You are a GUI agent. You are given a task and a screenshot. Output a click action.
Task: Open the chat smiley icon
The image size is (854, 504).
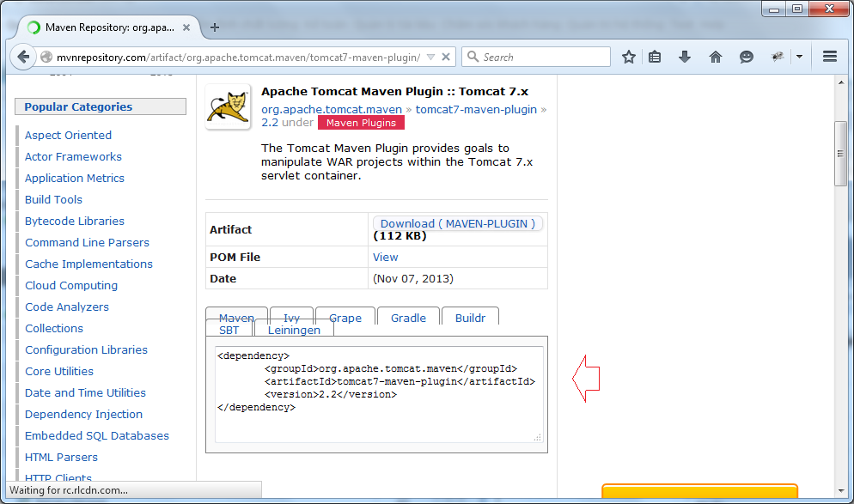pos(746,57)
